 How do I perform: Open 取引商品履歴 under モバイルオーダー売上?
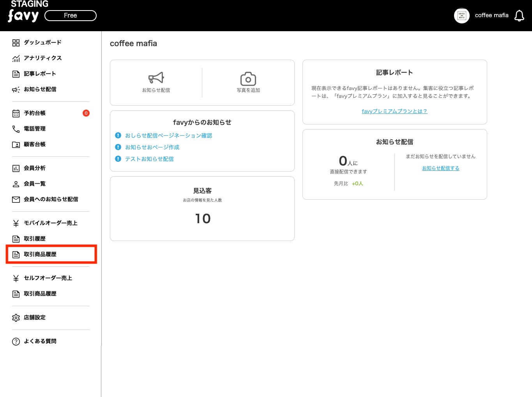40,254
